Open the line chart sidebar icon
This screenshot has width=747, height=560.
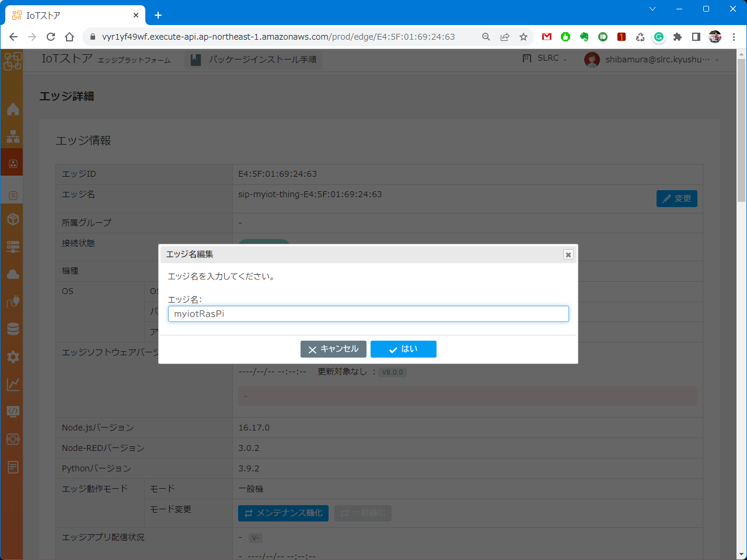tap(13, 384)
